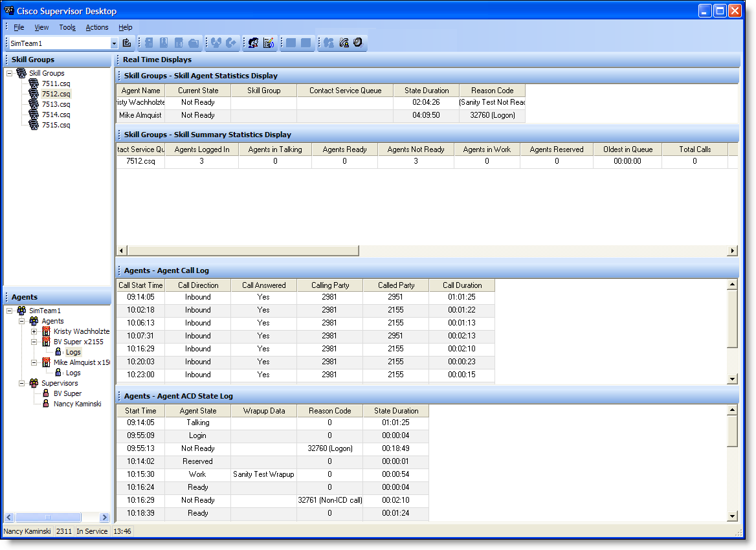Collapse the Supervisors folder node
756x550 pixels.
[x=22, y=383]
